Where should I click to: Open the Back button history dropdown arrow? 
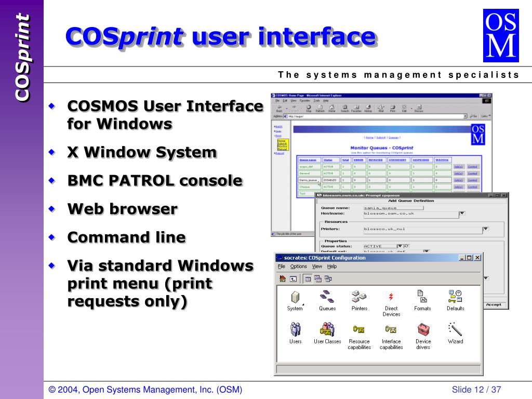[287, 109]
